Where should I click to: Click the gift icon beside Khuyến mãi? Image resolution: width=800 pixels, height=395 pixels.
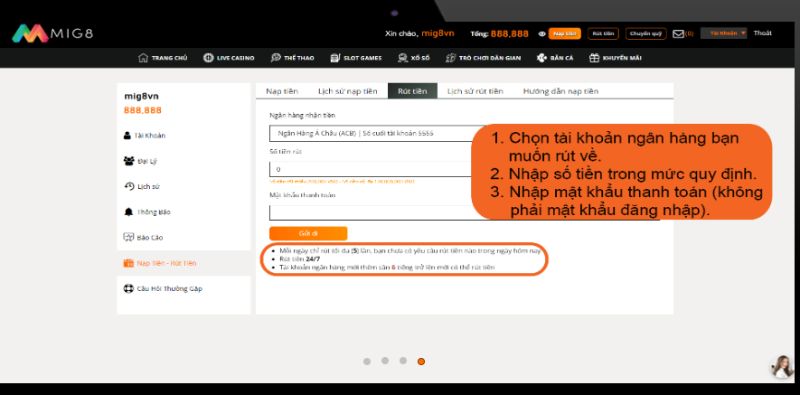point(594,58)
